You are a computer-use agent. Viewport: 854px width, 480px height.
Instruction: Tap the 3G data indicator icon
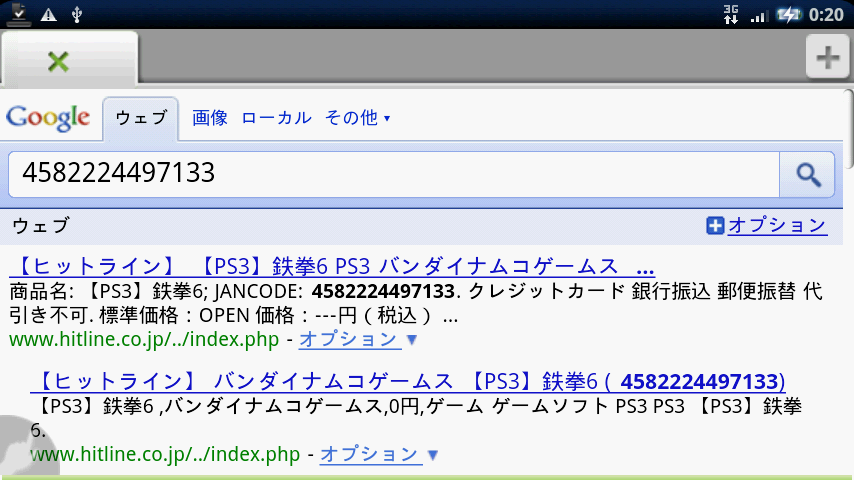[x=731, y=15]
